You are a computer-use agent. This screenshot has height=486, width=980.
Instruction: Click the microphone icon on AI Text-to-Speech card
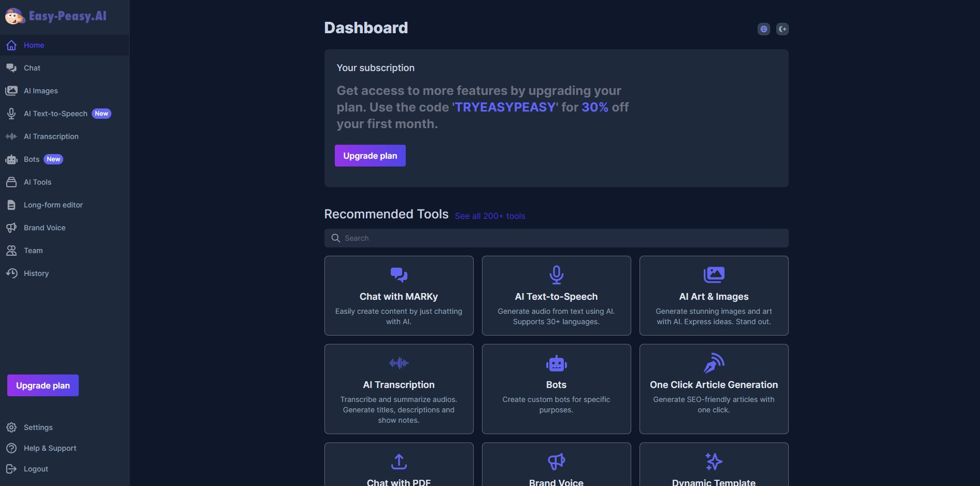[x=557, y=275]
